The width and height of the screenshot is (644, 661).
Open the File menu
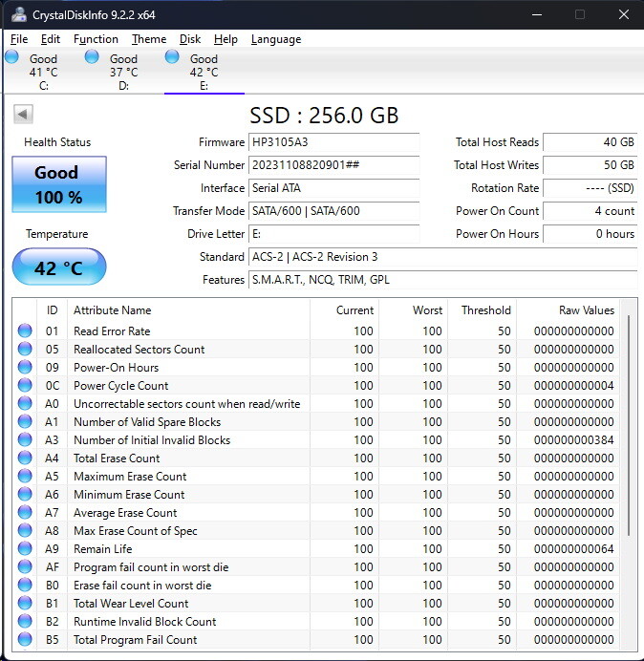(x=19, y=39)
